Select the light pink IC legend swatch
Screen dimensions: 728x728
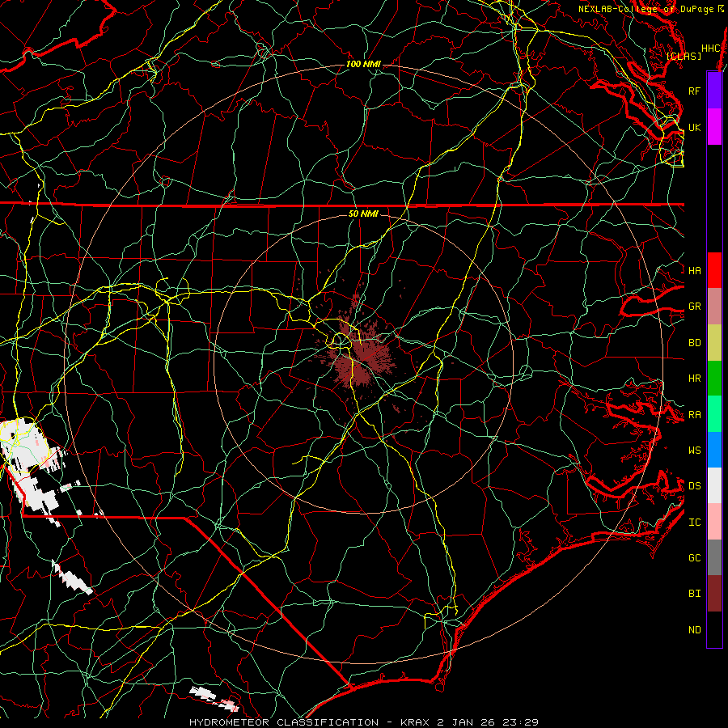click(714, 522)
